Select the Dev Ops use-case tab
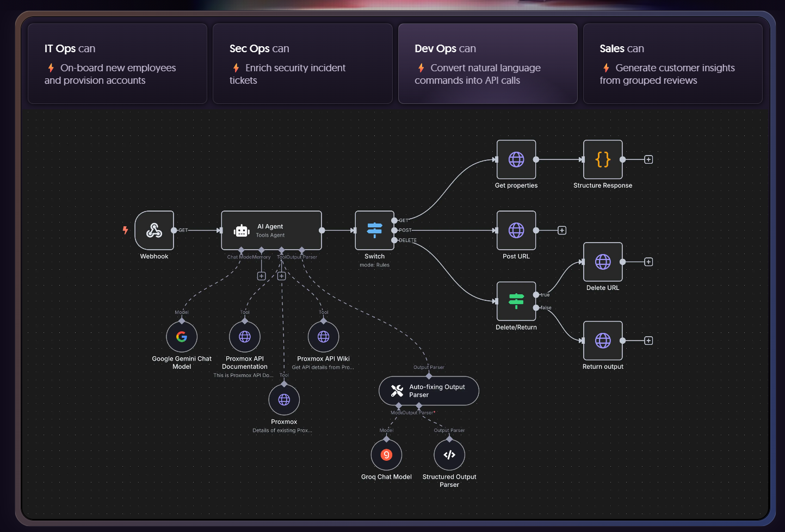This screenshot has height=532, width=785. click(x=488, y=64)
